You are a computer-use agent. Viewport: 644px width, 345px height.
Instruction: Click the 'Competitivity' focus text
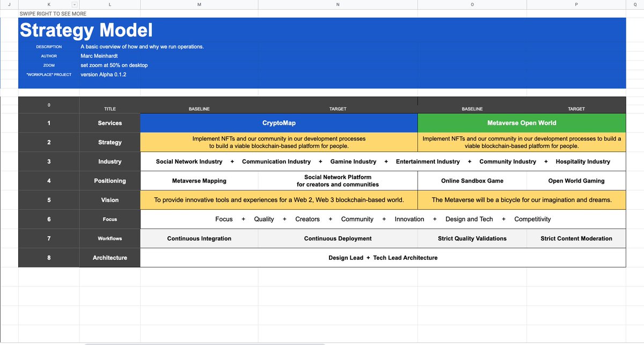coord(532,219)
